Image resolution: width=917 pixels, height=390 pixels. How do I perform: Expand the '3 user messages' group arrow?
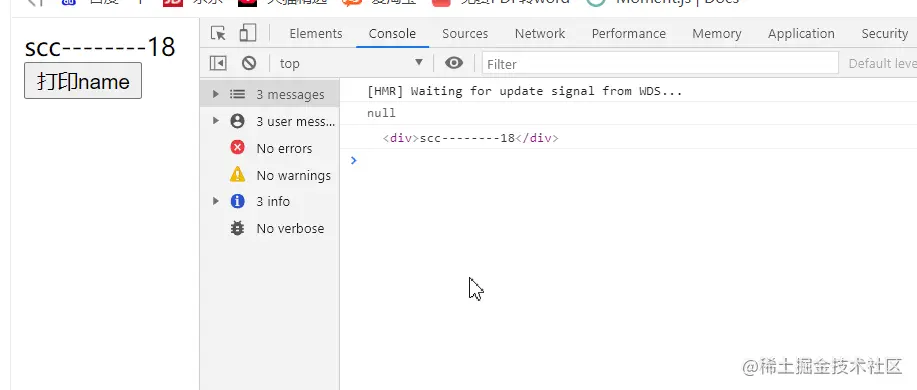(215, 120)
